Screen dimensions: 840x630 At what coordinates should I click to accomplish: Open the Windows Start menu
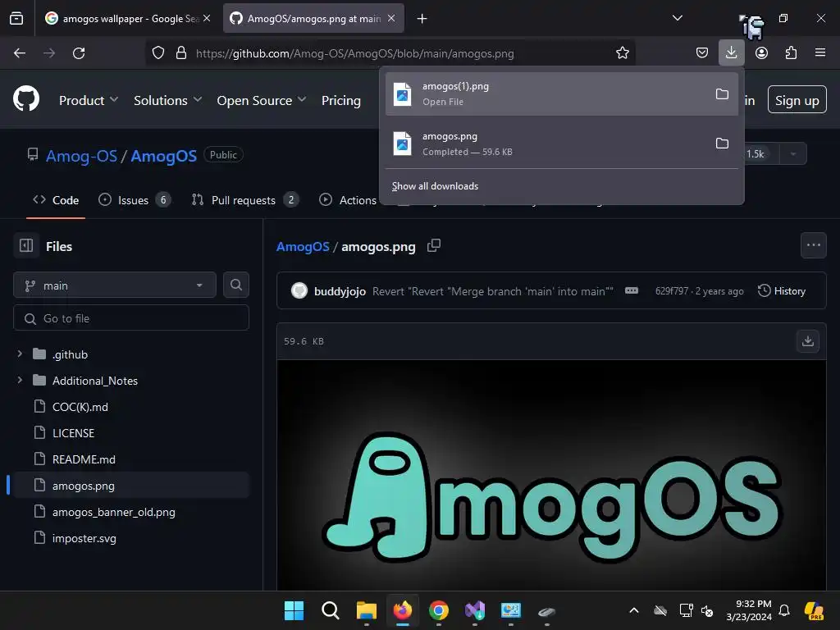click(294, 610)
